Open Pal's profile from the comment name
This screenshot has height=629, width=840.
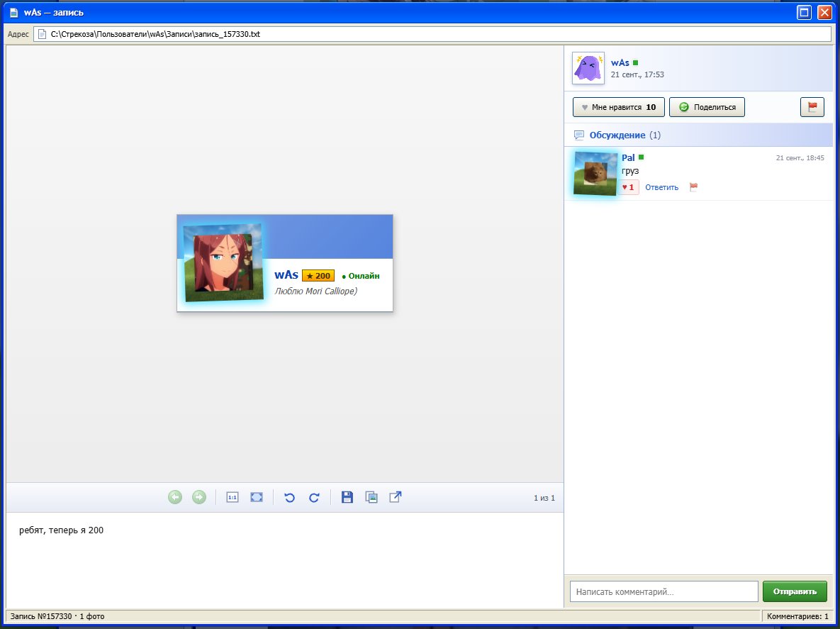coord(628,157)
